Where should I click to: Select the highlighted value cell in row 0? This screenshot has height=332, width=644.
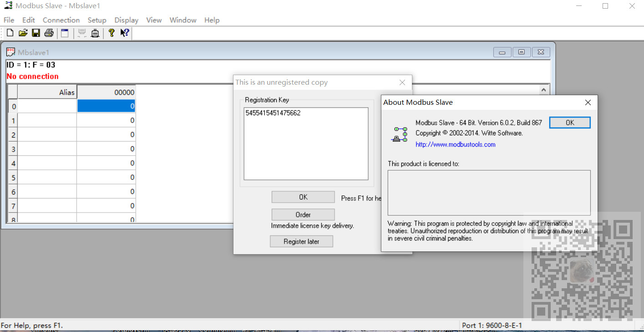(106, 106)
